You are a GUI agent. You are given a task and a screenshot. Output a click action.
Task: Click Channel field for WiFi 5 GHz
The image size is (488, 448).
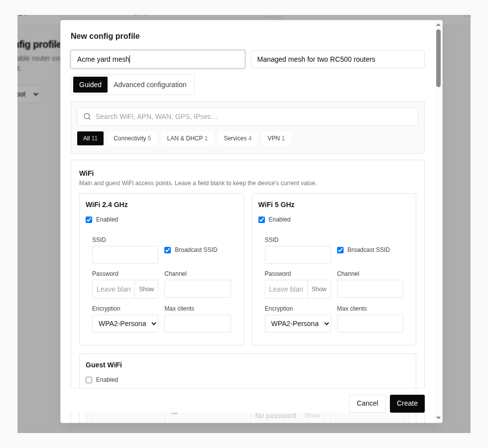tap(370, 289)
